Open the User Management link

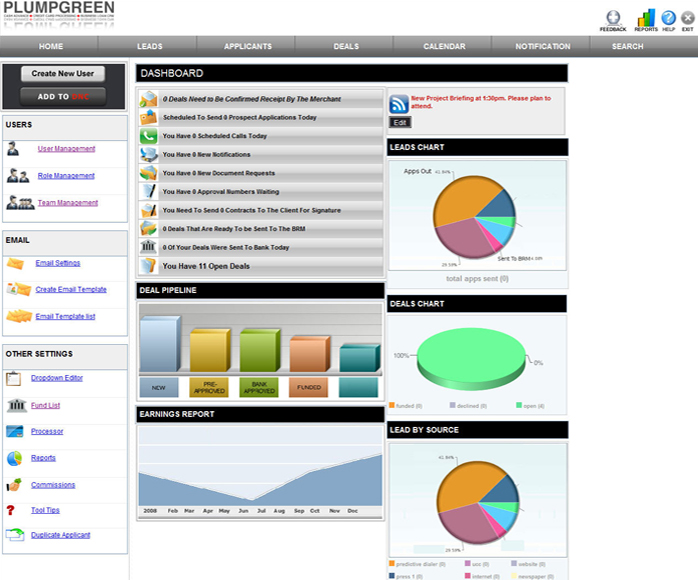click(x=66, y=149)
